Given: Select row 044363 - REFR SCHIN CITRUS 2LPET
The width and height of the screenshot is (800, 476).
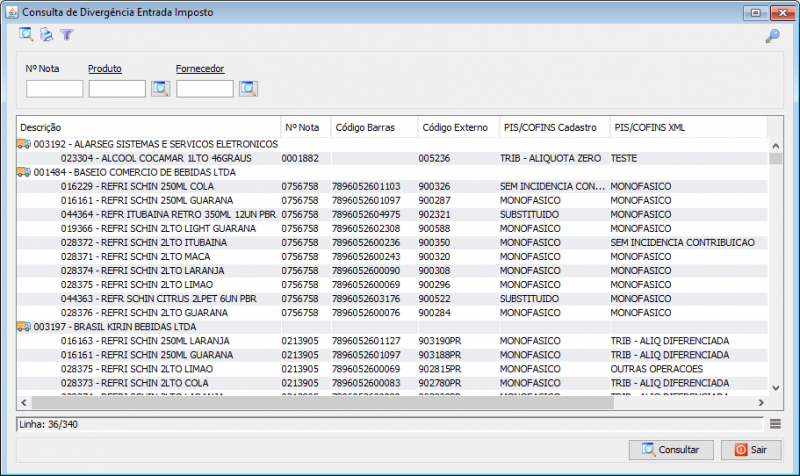Looking at the screenshot, I should [x=392, y=298].
